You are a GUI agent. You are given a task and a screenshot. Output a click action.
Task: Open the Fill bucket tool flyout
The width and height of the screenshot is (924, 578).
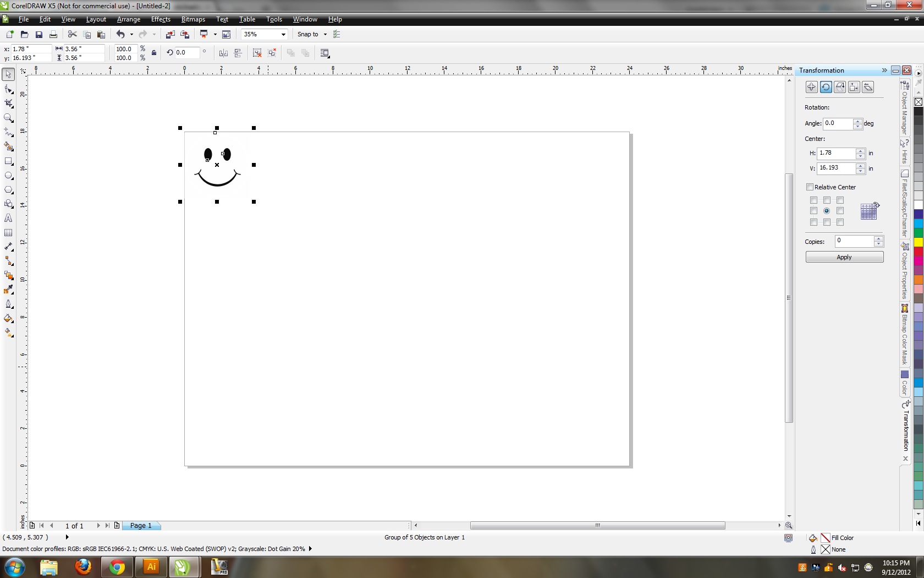8,318
